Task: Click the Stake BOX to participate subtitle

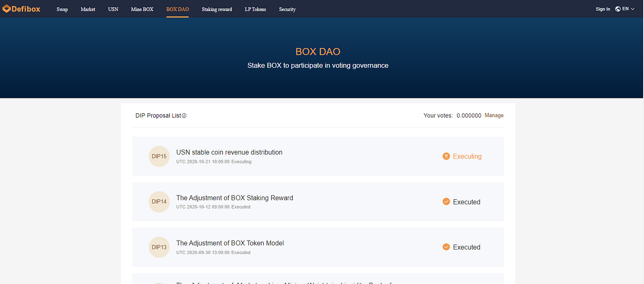Action: tap(318, 65)
